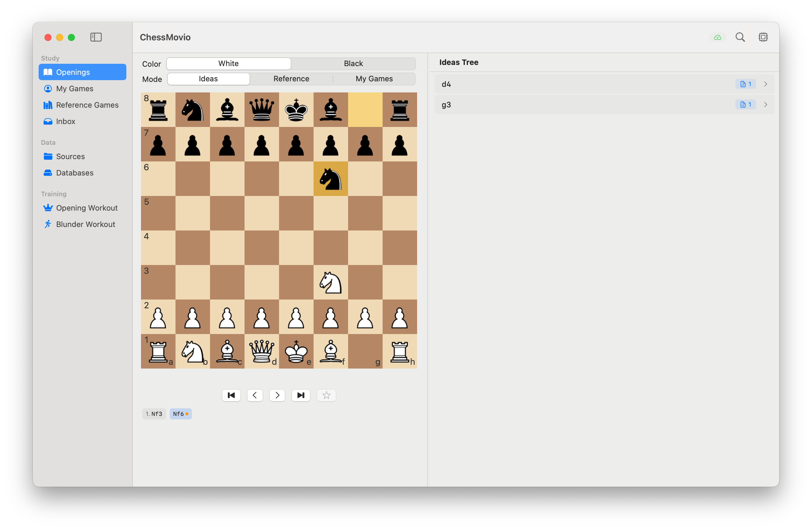Open Blunder Workout in sidebar
This screenshot has height=530, width=812.
coord(85,224)
